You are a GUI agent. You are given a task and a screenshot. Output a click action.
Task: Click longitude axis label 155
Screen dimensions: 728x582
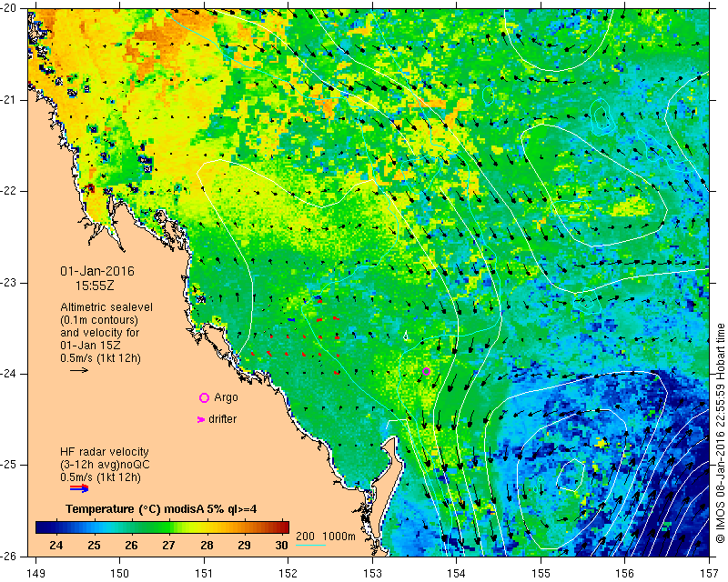click(x=541, y=574)
